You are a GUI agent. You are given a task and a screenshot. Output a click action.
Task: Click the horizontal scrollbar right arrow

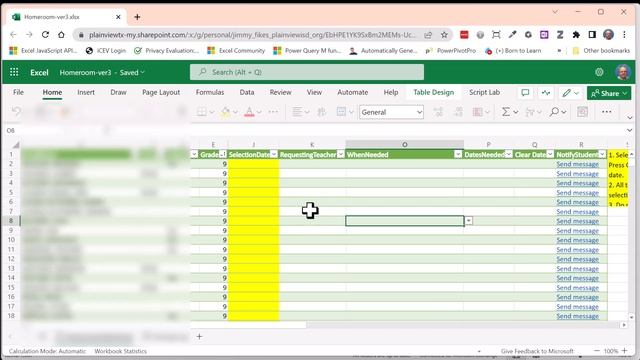[624, 325]
